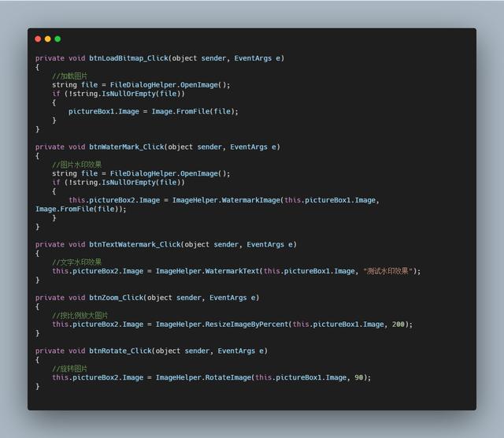Click the number 90 argument
The height and width of the screenshot is (438, 504).
359,377
